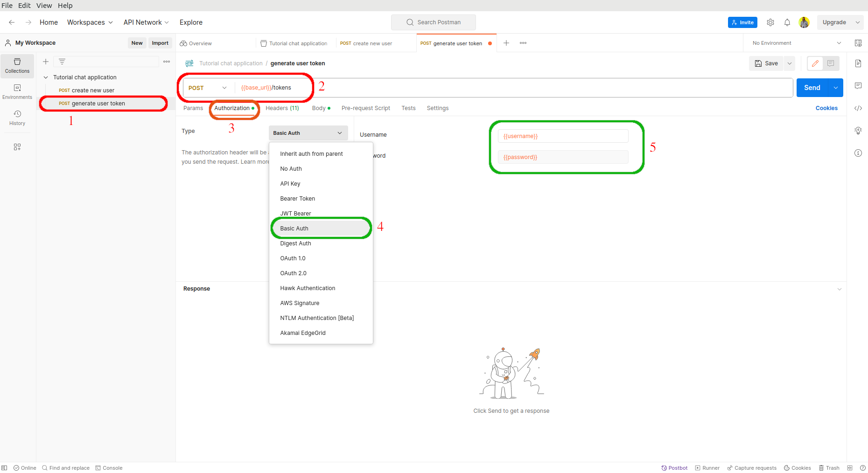Image resolution: width=868 pixels, height=473 pixels.
Task: Collapse Tutorial chat application collection
Action: 46,77
